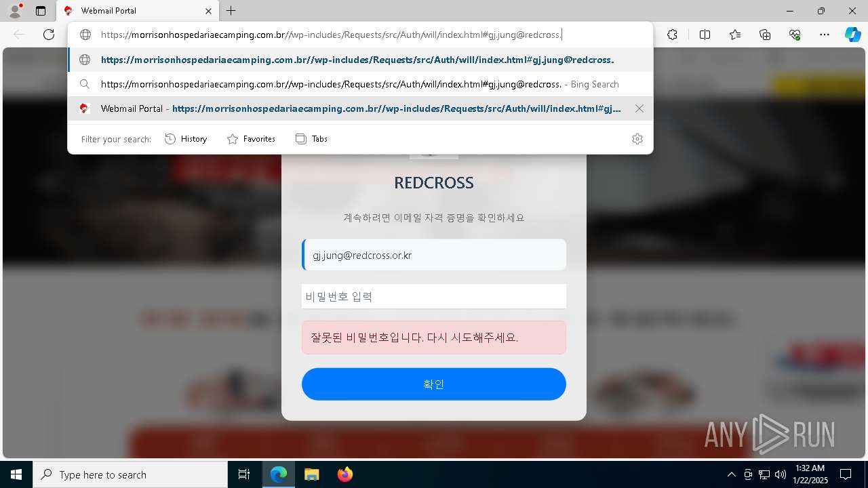Open Settings and more ellipsis menu
The width and height of the screenshot is (868, 488).
point(825,35)
